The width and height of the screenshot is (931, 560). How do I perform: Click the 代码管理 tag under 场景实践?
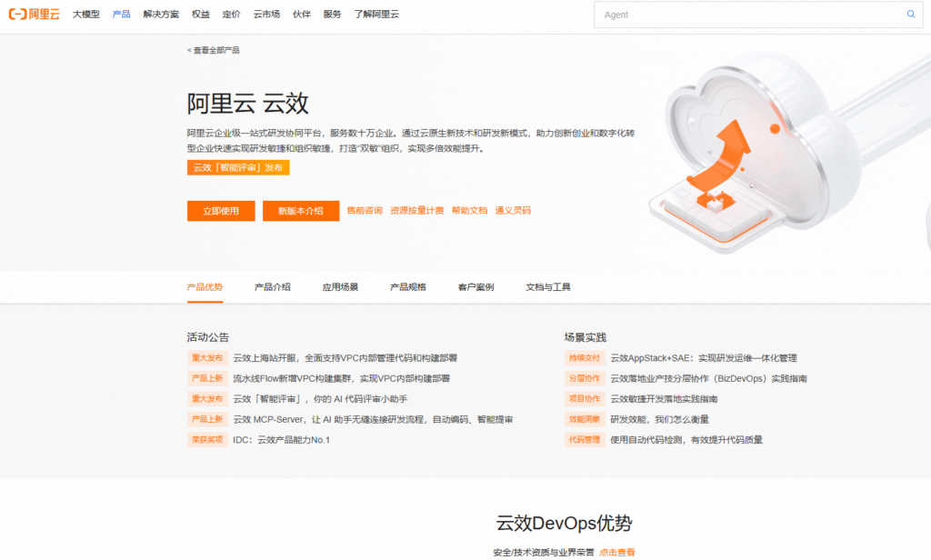584,439
